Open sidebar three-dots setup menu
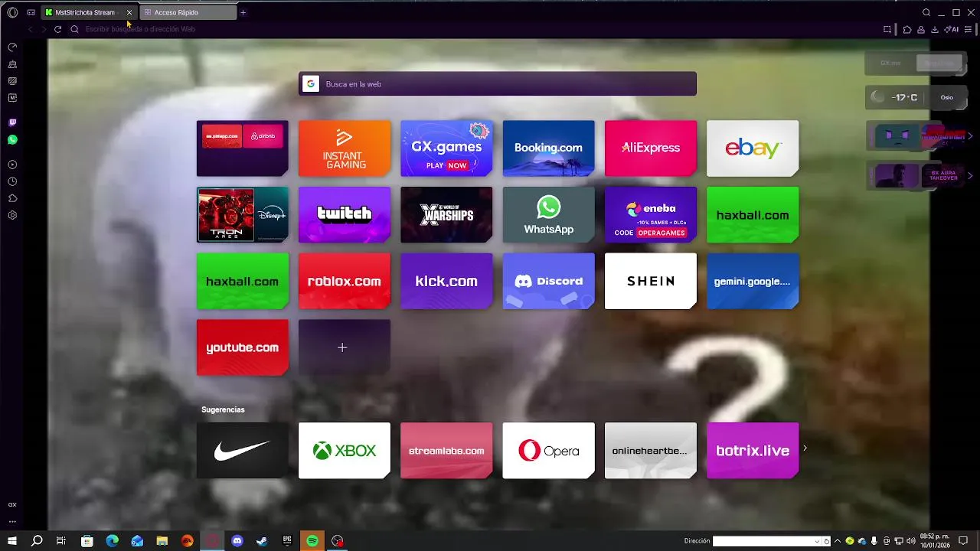The width and height of the screenshot is (980, 551). (x=12, y=521)
